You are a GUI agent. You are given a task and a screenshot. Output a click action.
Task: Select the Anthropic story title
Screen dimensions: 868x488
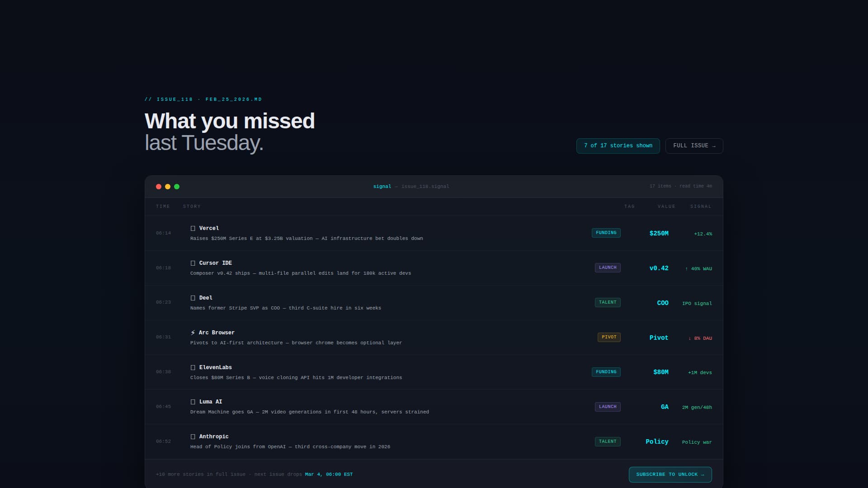coord(214,437)
